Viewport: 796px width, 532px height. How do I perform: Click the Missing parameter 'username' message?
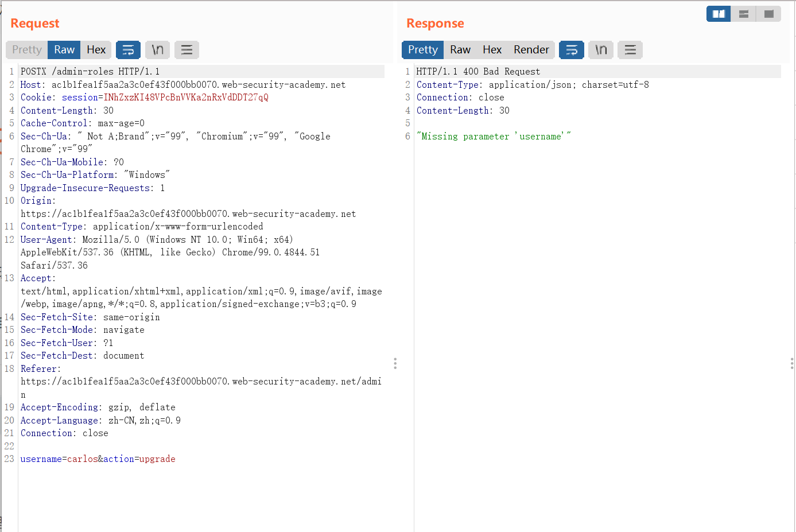tap(494, 136)
